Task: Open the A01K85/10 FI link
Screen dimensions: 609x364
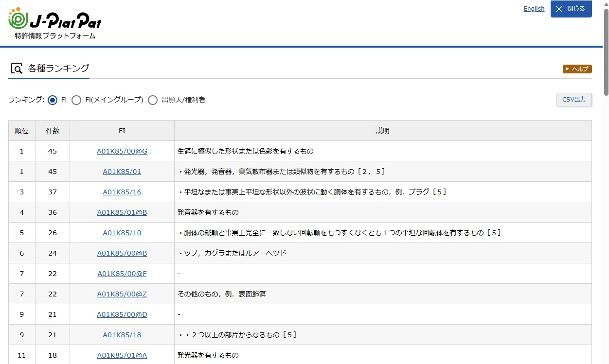Action: [122, 233]
